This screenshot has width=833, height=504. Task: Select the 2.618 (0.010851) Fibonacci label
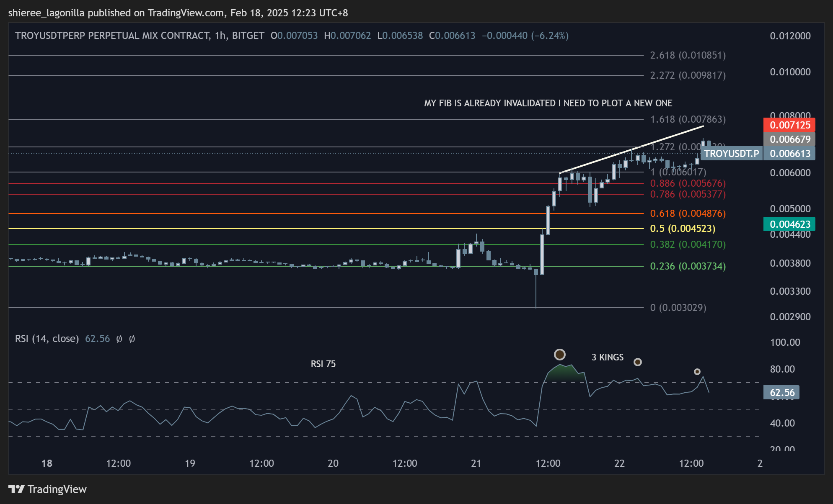688,55
